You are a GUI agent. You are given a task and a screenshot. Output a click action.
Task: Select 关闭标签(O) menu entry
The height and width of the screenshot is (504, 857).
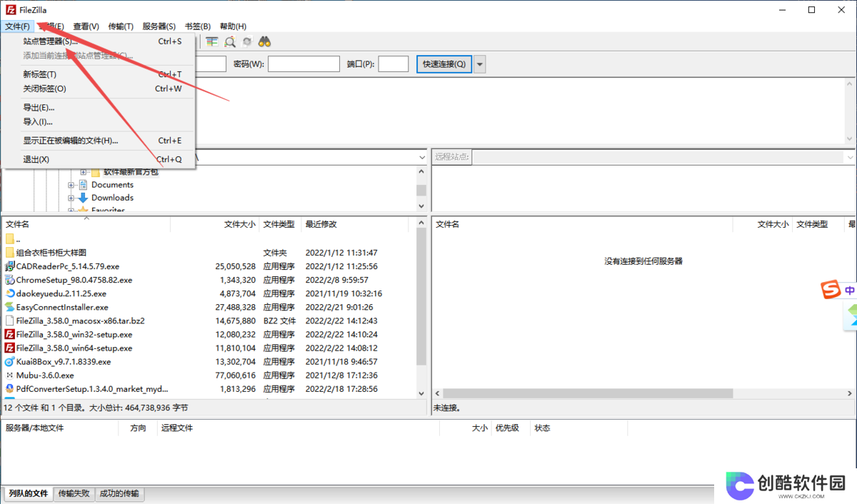[99, 89]
